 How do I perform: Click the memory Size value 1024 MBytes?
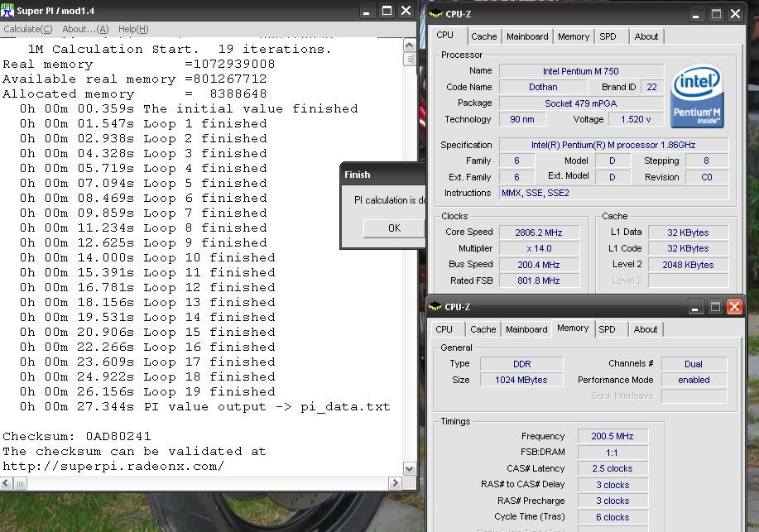tap(521, 380)
